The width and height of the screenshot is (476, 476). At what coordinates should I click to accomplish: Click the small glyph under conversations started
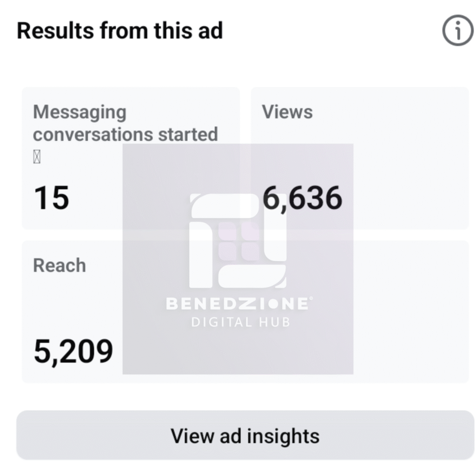[x=37, y=159]
